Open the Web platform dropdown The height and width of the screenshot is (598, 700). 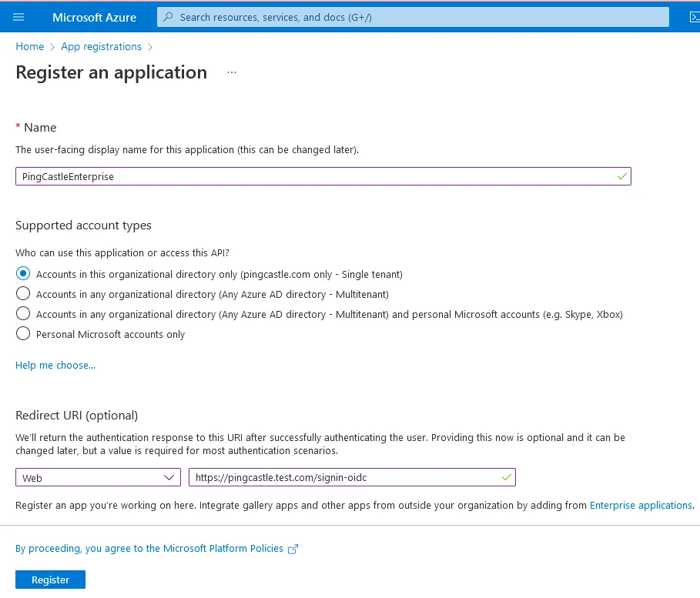pos(98,477)
